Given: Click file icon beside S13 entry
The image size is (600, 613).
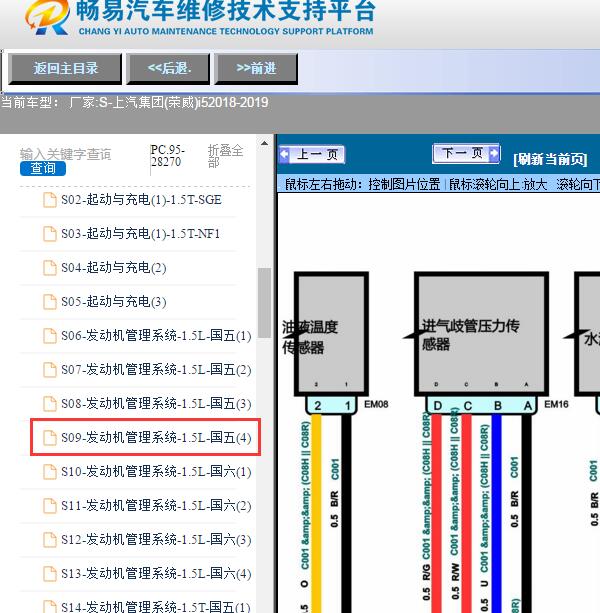Looking at the screenshot, I should pos(50,574).
